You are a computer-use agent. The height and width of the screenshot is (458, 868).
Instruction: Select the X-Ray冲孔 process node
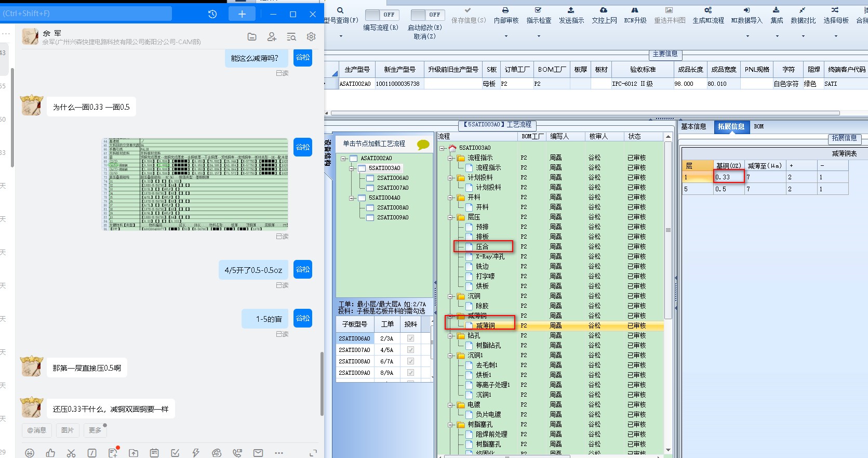click(490, 257)
